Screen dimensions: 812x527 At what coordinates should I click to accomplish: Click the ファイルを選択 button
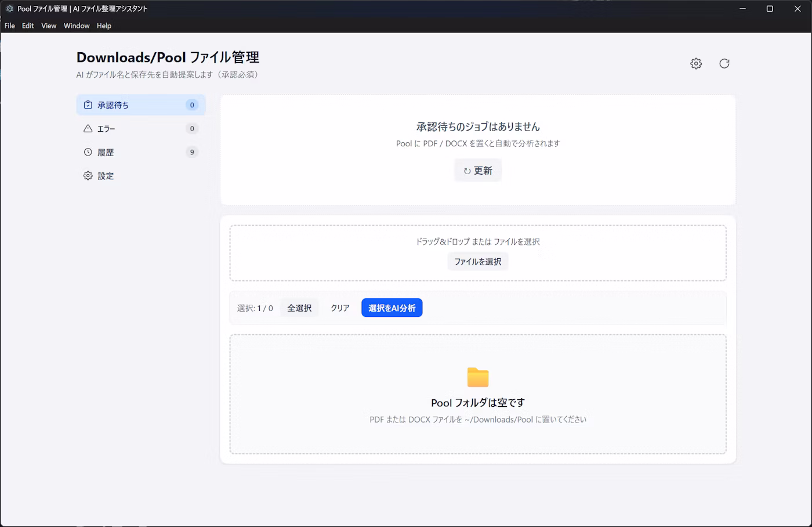tap(478, 262)
